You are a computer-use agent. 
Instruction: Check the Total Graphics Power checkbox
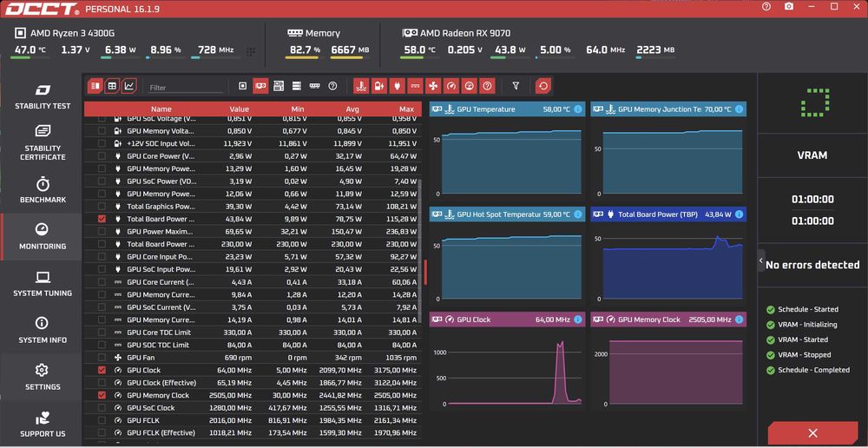tap(102, 206)
